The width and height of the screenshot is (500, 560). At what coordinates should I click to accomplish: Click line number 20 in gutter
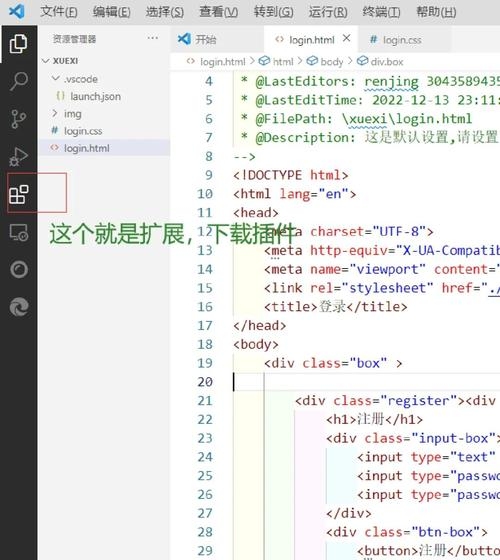(205, 382)
